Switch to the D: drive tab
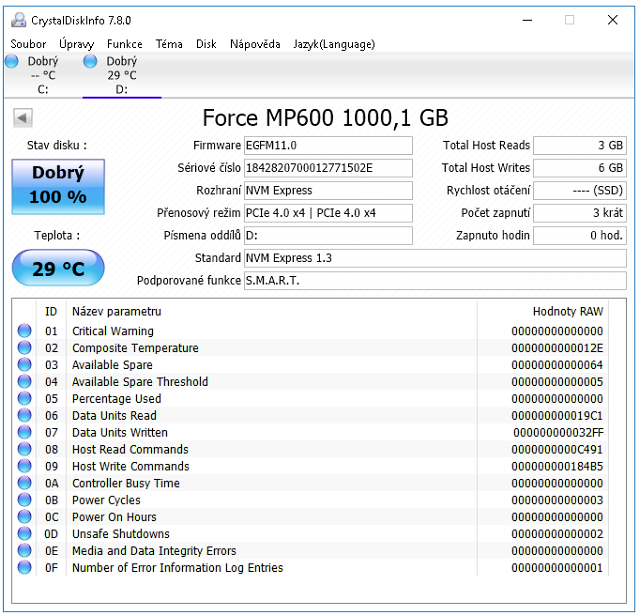The width and height of the screenshot is (636, 616). [x=122, y=75]
